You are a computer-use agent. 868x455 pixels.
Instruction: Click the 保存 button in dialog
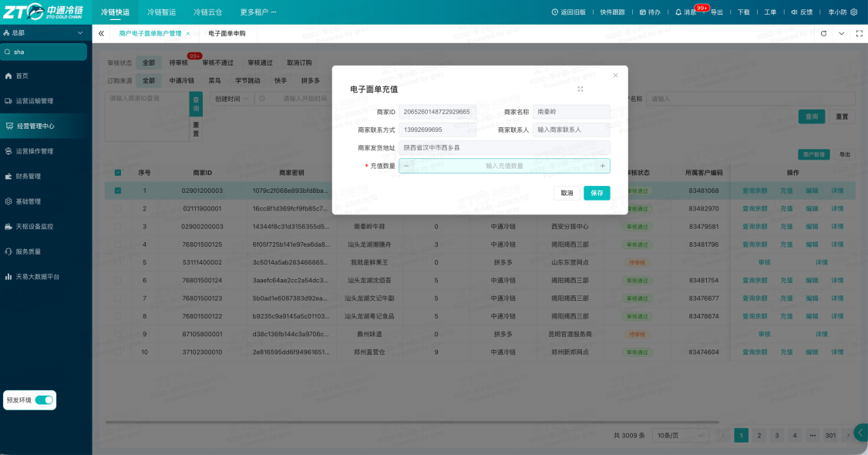click(x=597, y=193)
